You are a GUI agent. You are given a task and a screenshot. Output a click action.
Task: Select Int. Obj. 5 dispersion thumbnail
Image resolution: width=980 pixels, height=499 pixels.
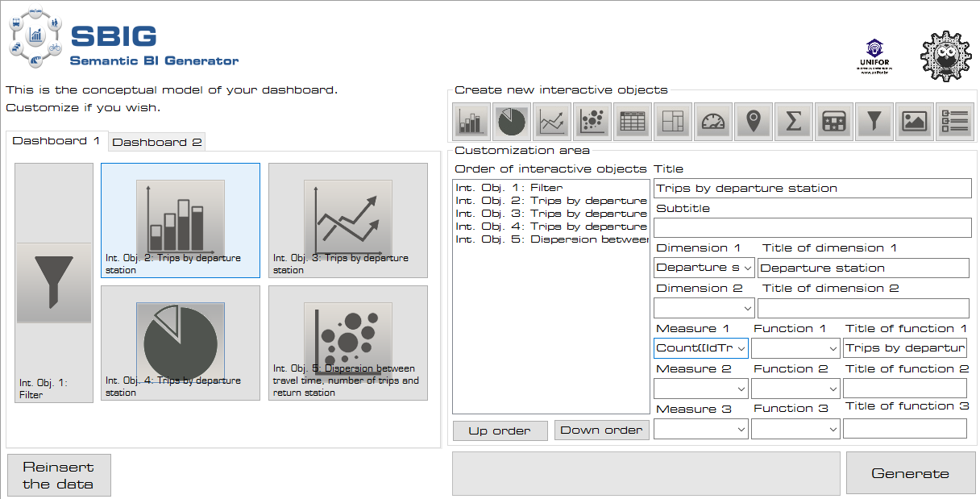coord(347,343)
